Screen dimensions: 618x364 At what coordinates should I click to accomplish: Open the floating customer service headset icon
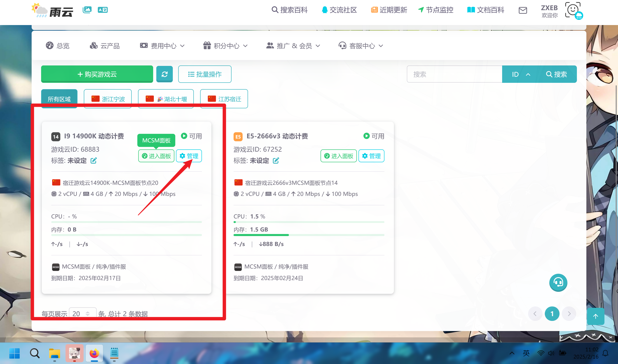pos(558,283)
